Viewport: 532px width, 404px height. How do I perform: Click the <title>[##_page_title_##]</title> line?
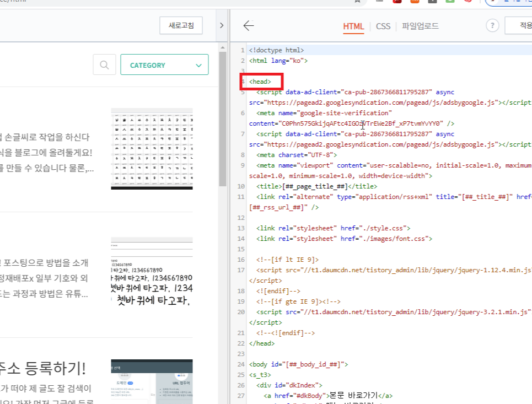pos(316,186)
